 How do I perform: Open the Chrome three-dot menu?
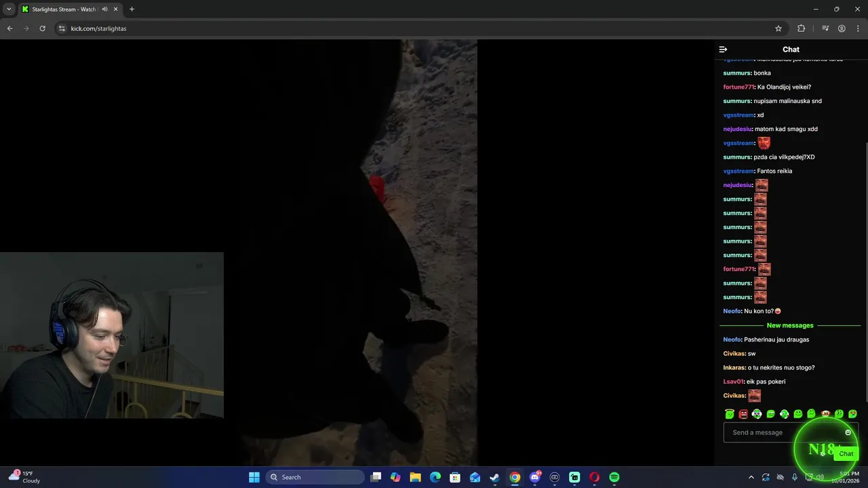(858, 28)
